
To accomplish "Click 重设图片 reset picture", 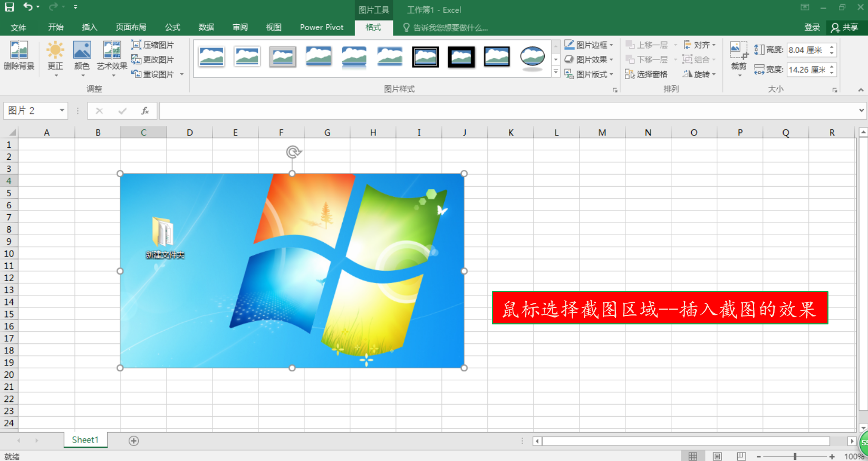I will 152,74.
